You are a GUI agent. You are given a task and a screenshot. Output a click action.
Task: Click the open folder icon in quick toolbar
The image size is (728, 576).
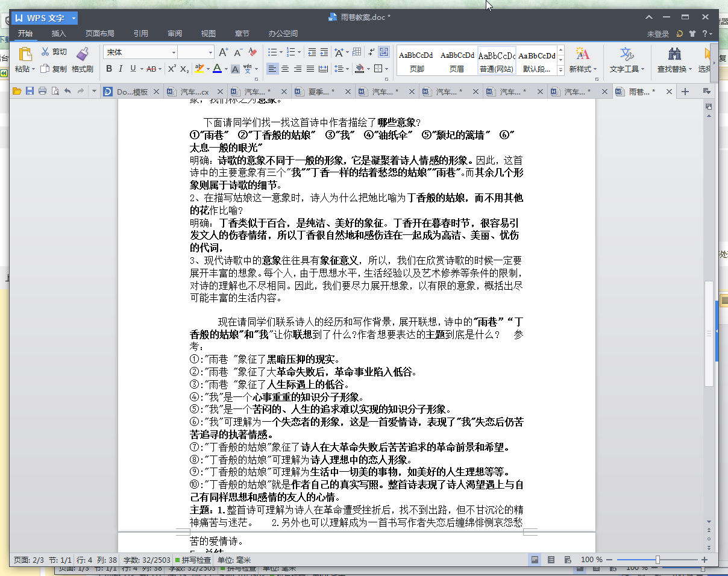tap(17, 92)
